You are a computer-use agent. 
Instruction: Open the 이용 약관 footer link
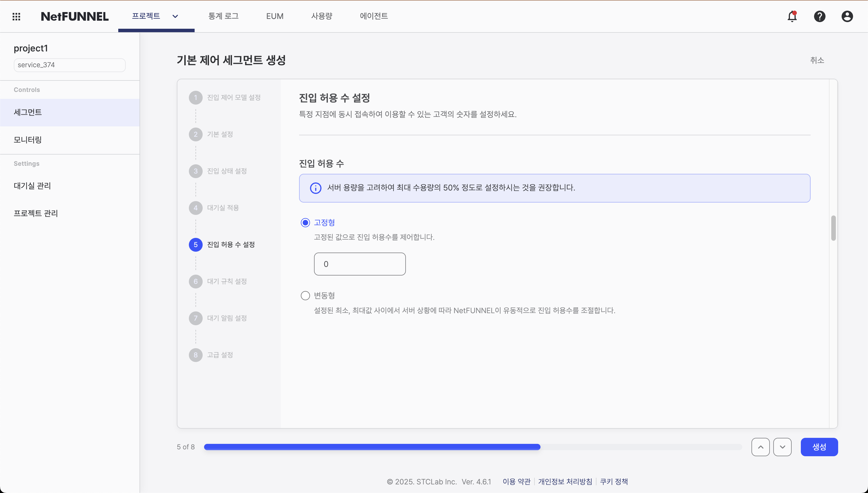coord(516,481)
